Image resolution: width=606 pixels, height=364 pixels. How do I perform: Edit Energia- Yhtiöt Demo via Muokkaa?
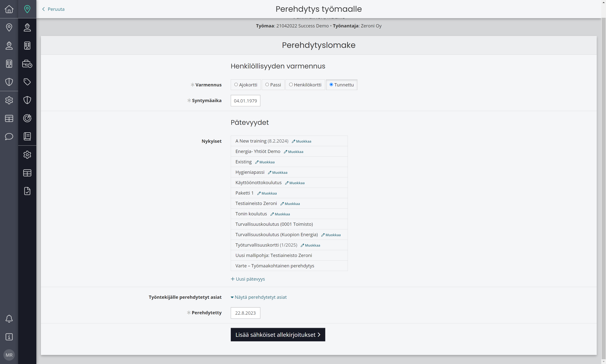click(293, 152)
